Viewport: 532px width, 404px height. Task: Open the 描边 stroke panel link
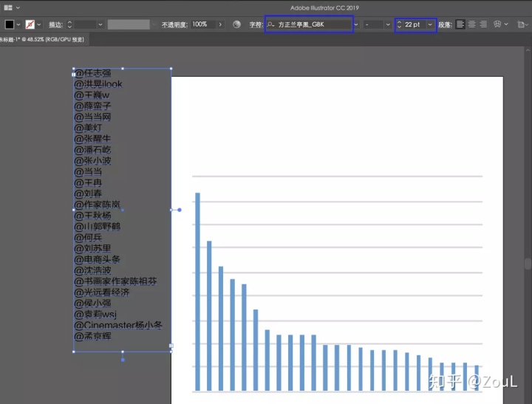tap(55, 24)
